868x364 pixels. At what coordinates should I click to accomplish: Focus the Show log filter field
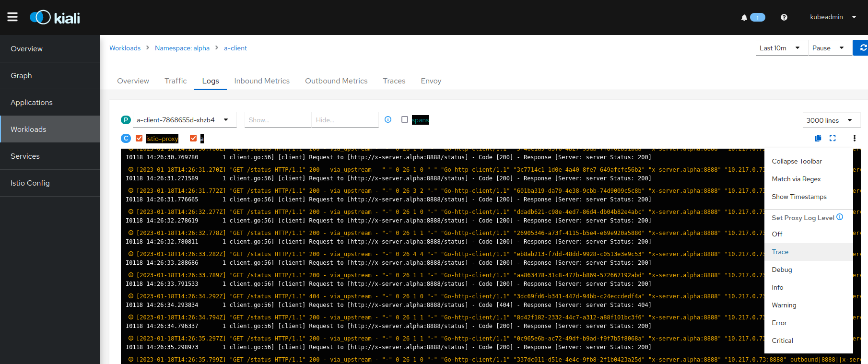pos(278,120)
